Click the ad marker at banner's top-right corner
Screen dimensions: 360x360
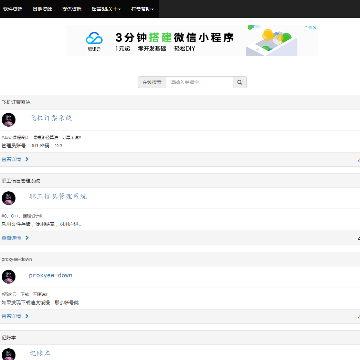click(311, 28)
